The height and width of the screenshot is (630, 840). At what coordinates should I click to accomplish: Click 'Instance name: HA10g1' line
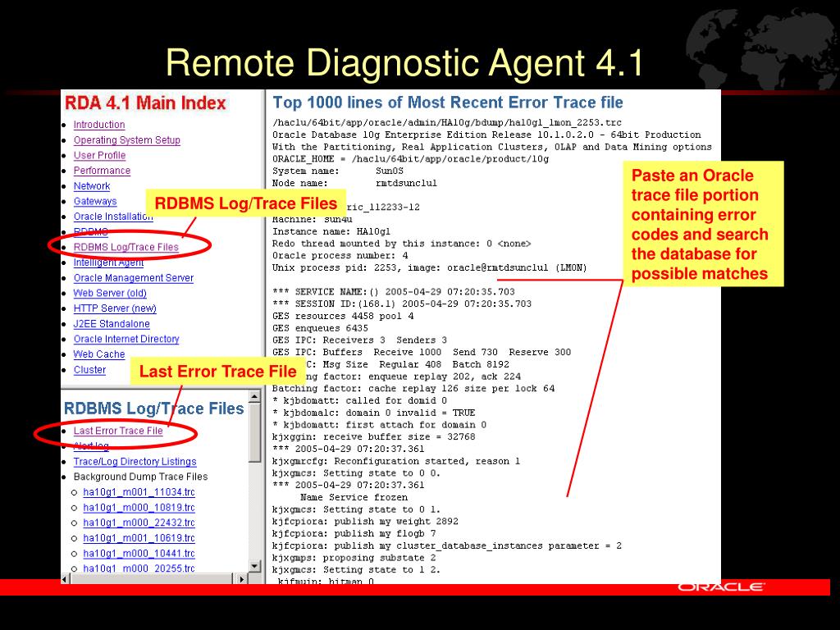331,231
